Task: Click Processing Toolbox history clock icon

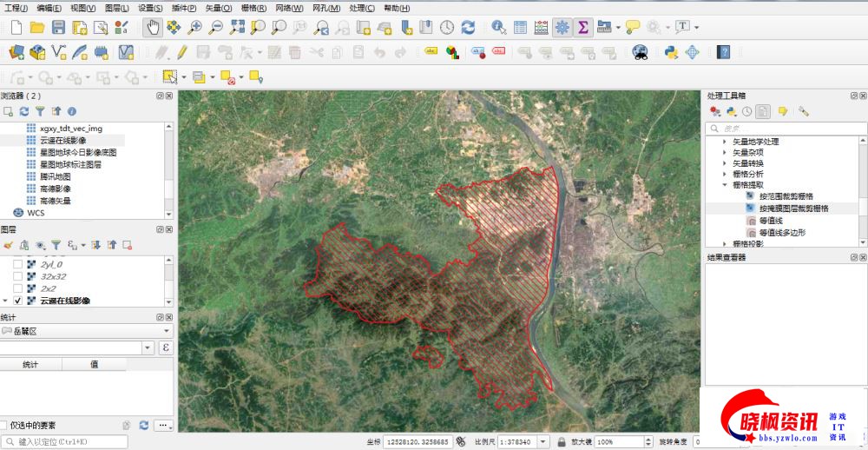Action: [x=746, y=111]
